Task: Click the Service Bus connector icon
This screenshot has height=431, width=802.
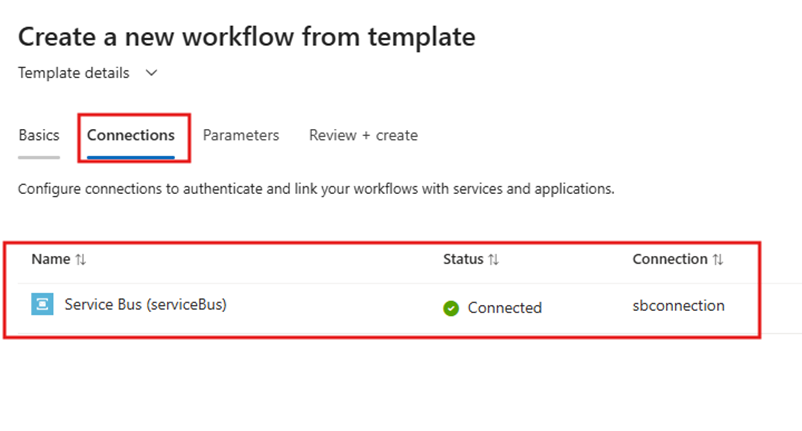Action: click(42, 305)
